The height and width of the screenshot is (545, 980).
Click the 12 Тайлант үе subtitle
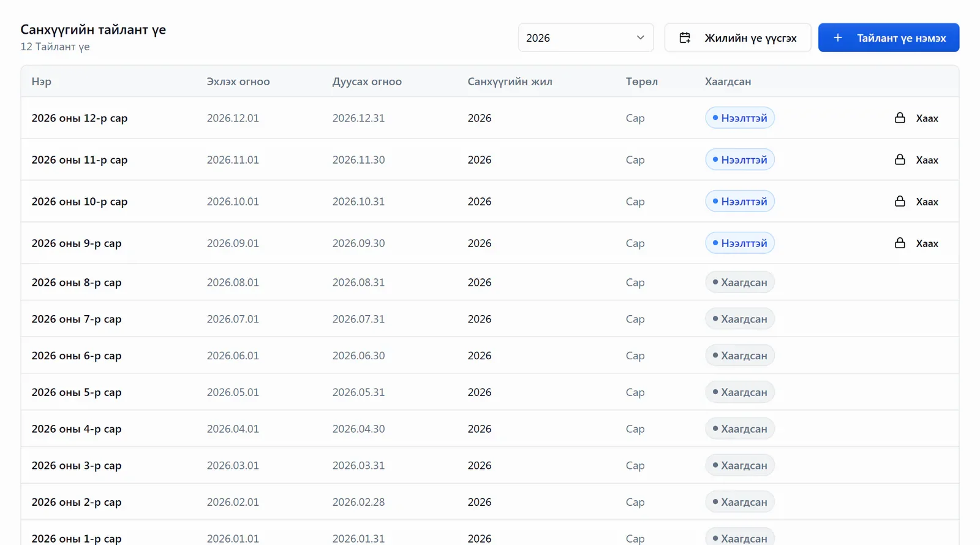point(55,47)
